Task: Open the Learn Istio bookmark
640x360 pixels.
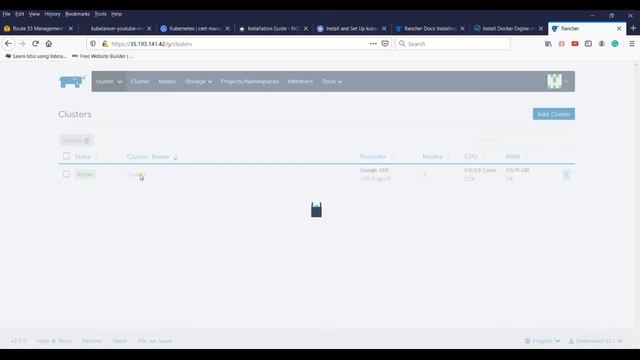Action: [x=36, y=56]
